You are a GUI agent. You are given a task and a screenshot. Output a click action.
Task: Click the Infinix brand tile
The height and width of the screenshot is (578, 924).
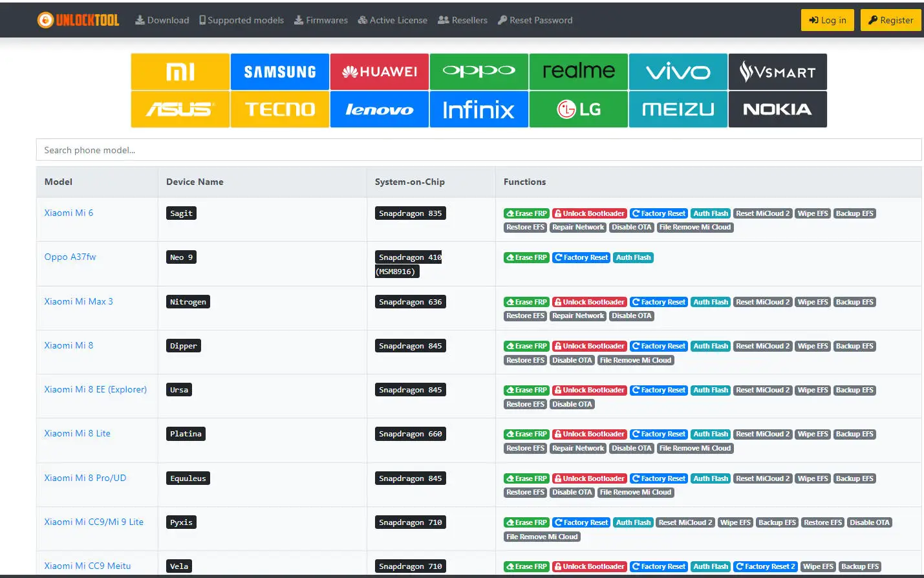478,109
